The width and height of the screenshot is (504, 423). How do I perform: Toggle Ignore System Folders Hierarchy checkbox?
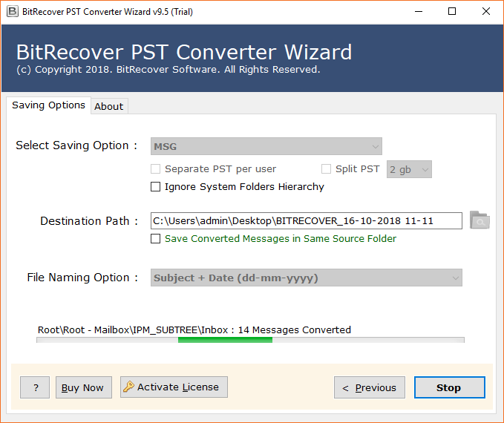click(x=156, y=187)
